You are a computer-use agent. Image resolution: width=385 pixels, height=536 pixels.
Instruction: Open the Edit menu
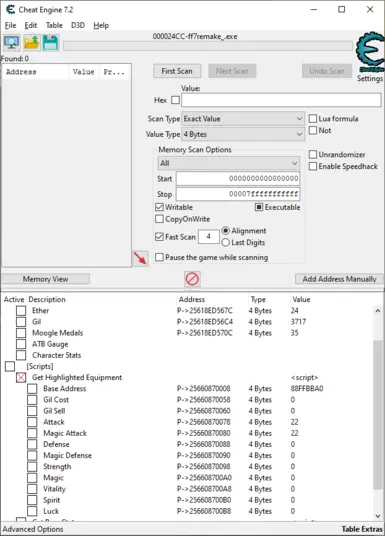click(x=31, y=25)
